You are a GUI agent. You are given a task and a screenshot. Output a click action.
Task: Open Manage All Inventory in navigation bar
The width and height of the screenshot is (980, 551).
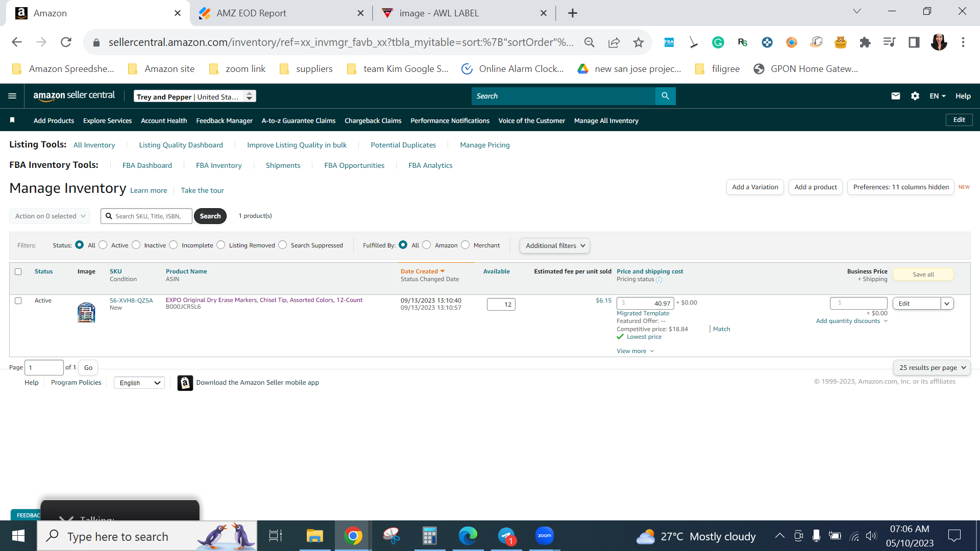coord(606,120)
